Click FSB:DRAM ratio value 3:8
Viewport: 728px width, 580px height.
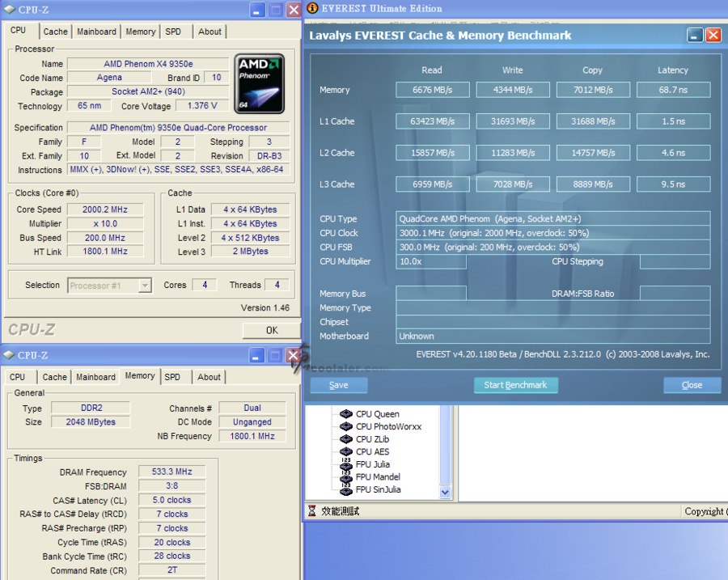171,485
